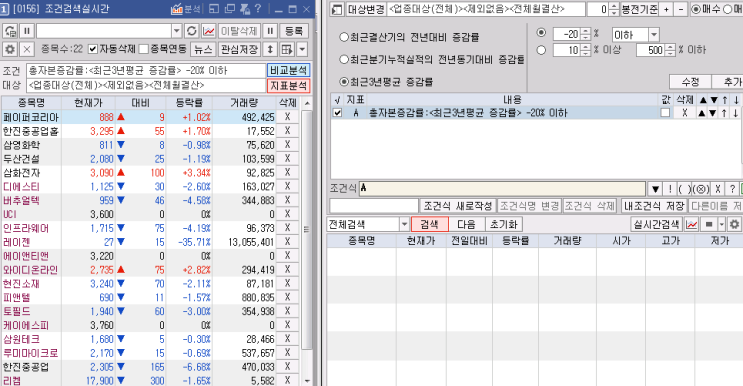743x386 pixels.
Task: Click the 지표분석 button
Action: point(288,86)
